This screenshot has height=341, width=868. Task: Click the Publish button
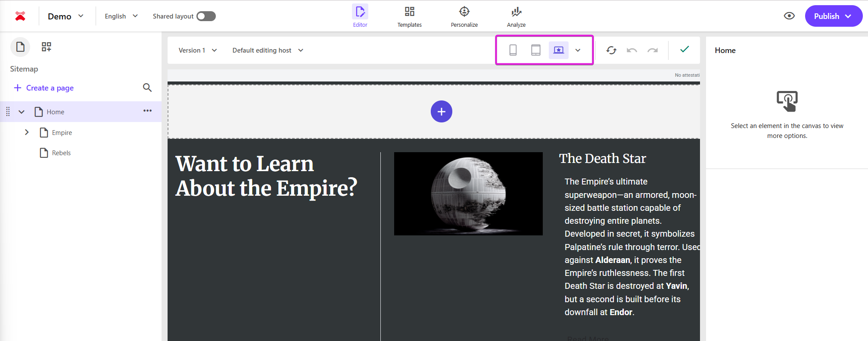(x=834, y=16)
